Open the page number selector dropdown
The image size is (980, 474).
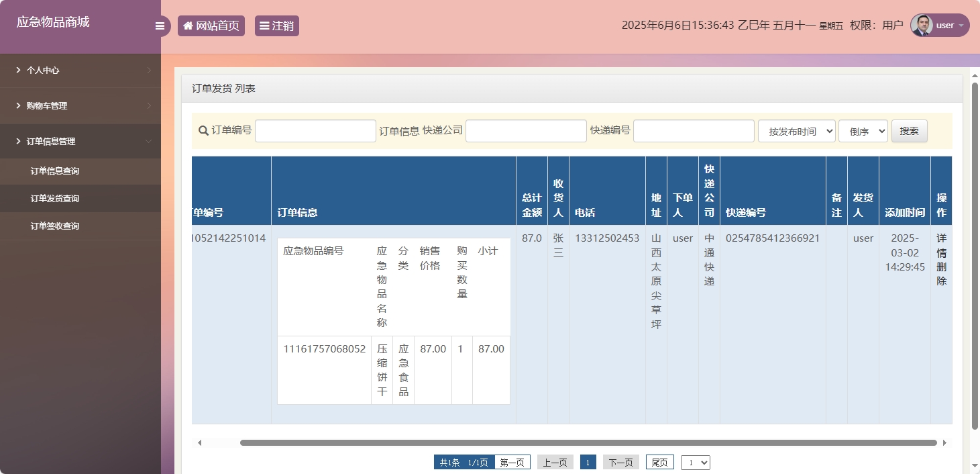pyautogui.click(x=695, y=463)
